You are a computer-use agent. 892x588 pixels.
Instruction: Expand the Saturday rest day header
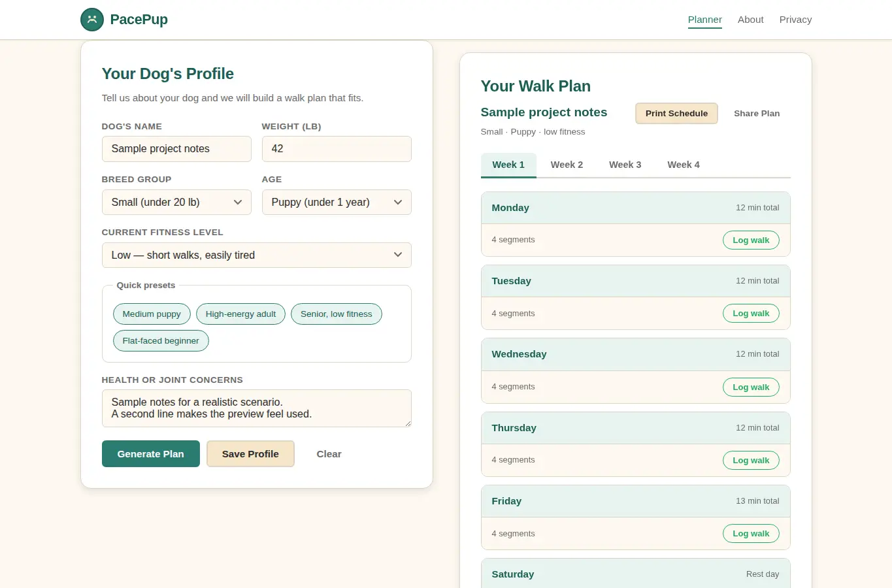click(x=635, y=574)
